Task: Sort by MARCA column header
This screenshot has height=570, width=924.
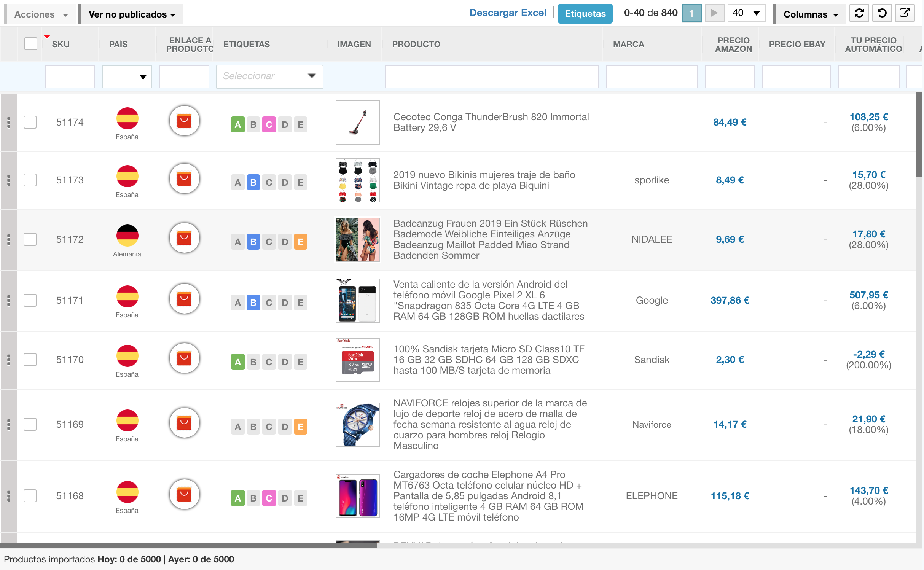Action: point(628,44)
